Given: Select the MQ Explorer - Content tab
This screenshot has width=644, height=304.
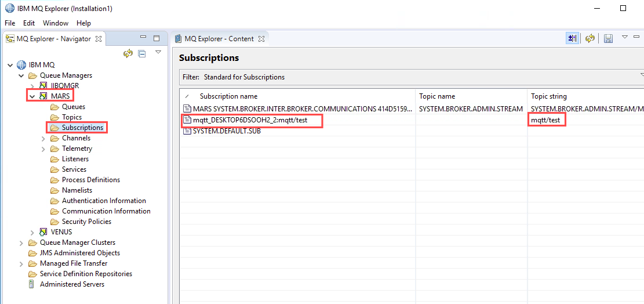Looking at the screenshot, I should 219,39.
